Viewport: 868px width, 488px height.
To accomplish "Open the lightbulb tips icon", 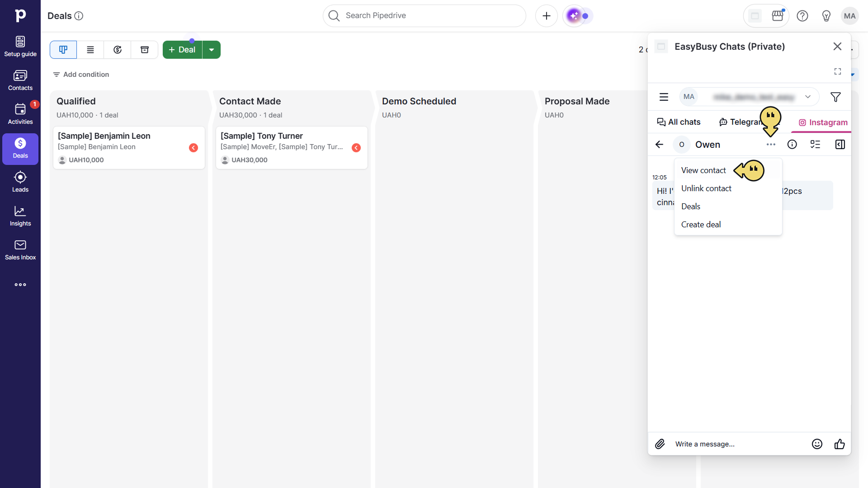I will (x=826, y=16).
